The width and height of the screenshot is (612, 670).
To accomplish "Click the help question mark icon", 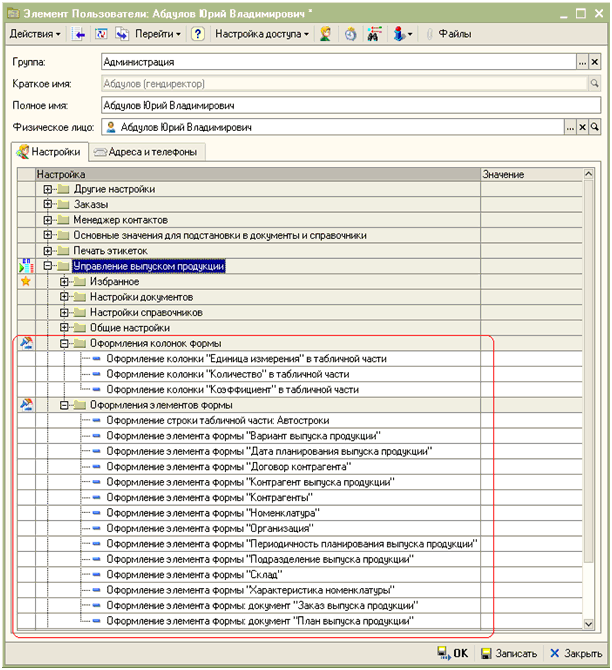I will [x=197, y=34].
